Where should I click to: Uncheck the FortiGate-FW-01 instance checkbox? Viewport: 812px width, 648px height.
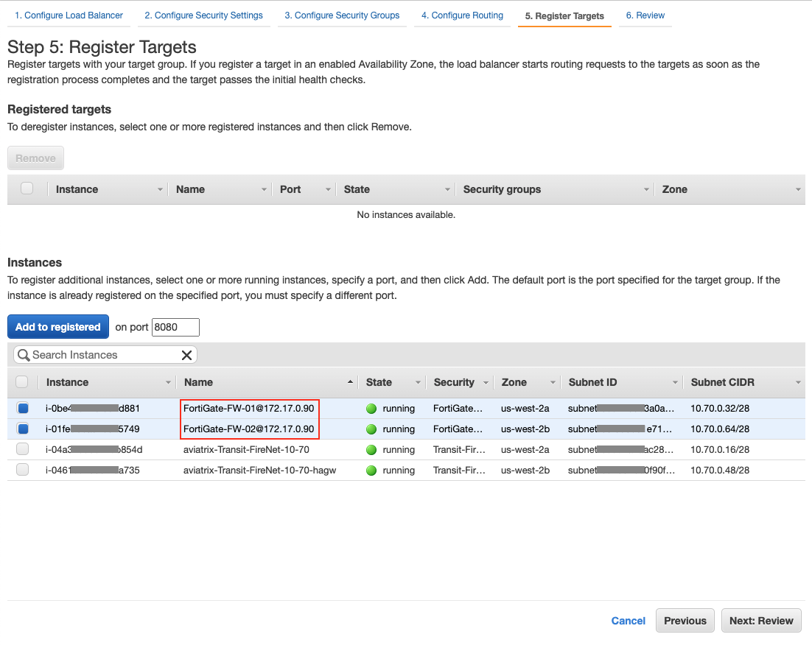click(23, 408)
